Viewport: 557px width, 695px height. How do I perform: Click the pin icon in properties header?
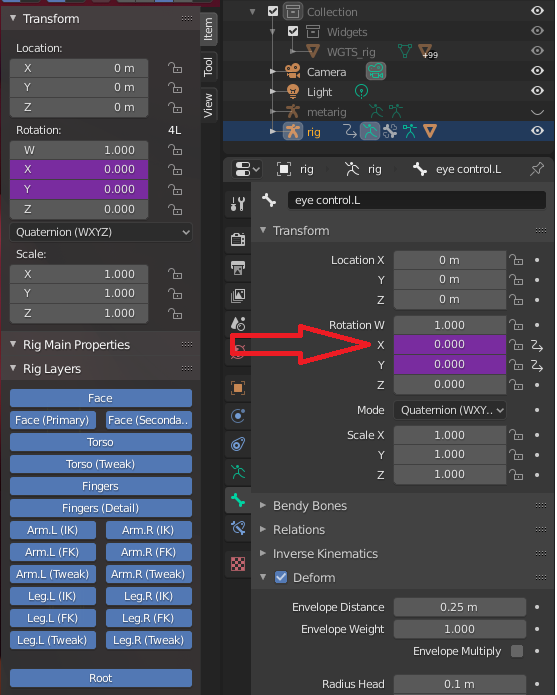[537, 169]
